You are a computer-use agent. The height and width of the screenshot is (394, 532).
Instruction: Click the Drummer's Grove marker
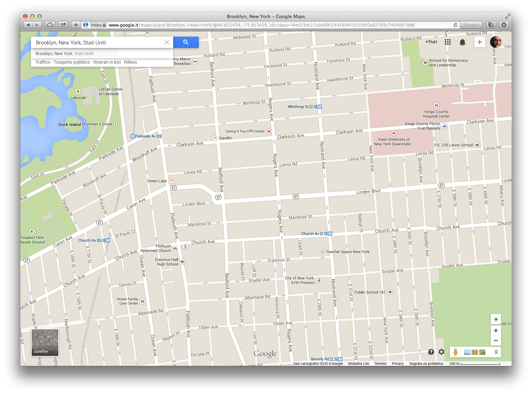pos(115,124)
